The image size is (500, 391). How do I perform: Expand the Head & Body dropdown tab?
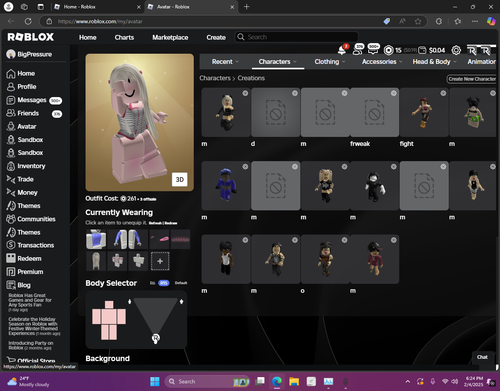point(434,62)
